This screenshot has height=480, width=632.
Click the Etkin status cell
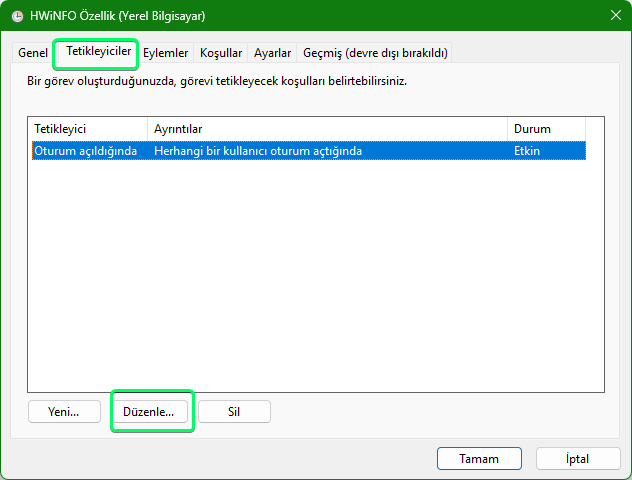[527, 151]
